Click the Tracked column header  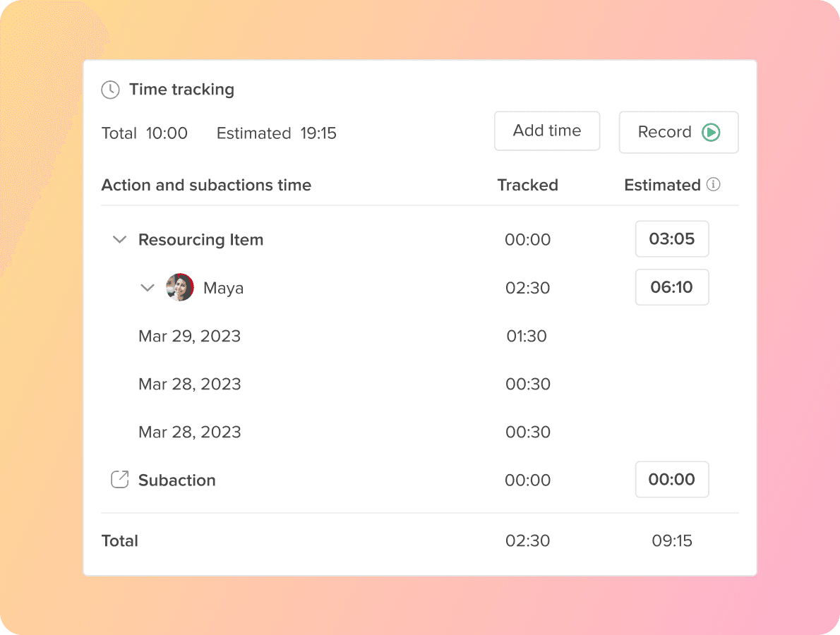(527, 184)
